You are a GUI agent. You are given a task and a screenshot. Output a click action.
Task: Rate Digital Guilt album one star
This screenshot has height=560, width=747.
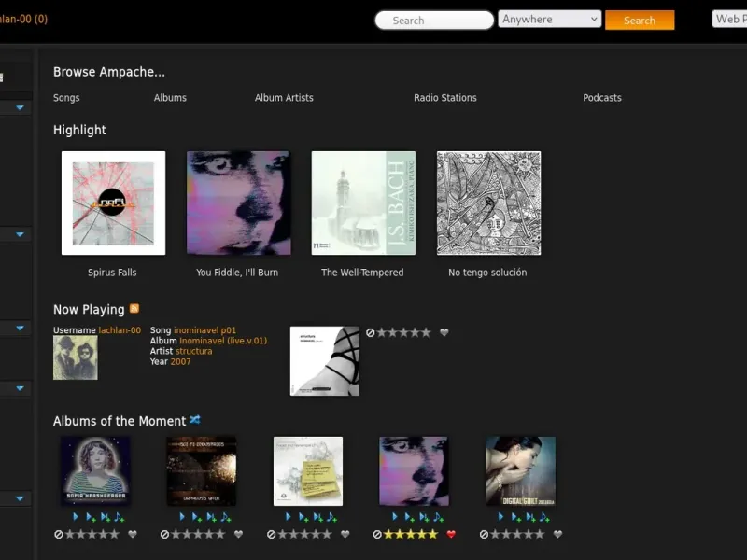click(x=496, y=534)
